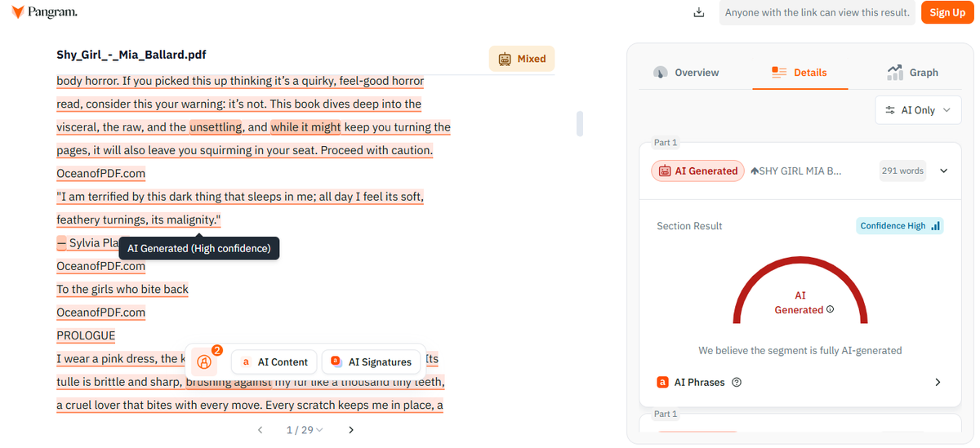The image size is (980, 448).
Task: Switch to the Overview tab
Action: pos(687,73)
